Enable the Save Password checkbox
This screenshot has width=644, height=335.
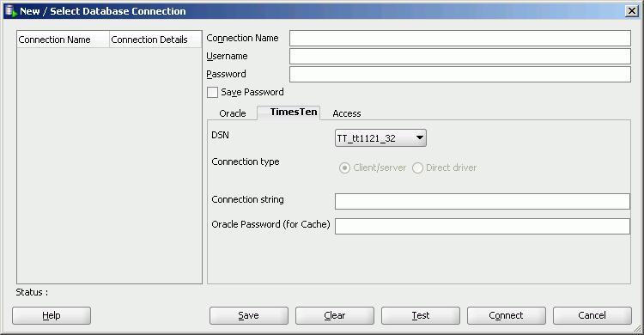click(212, 92)
